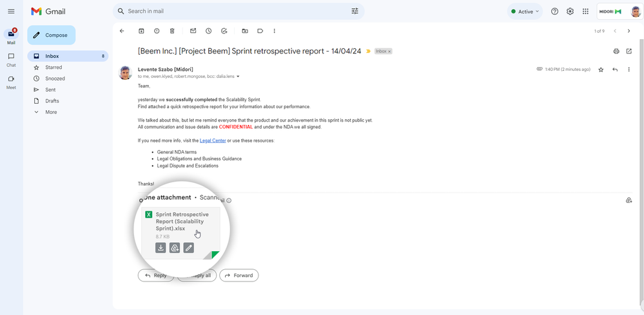
Task: Open the toolbar More options menu
Action: point(275,31)
